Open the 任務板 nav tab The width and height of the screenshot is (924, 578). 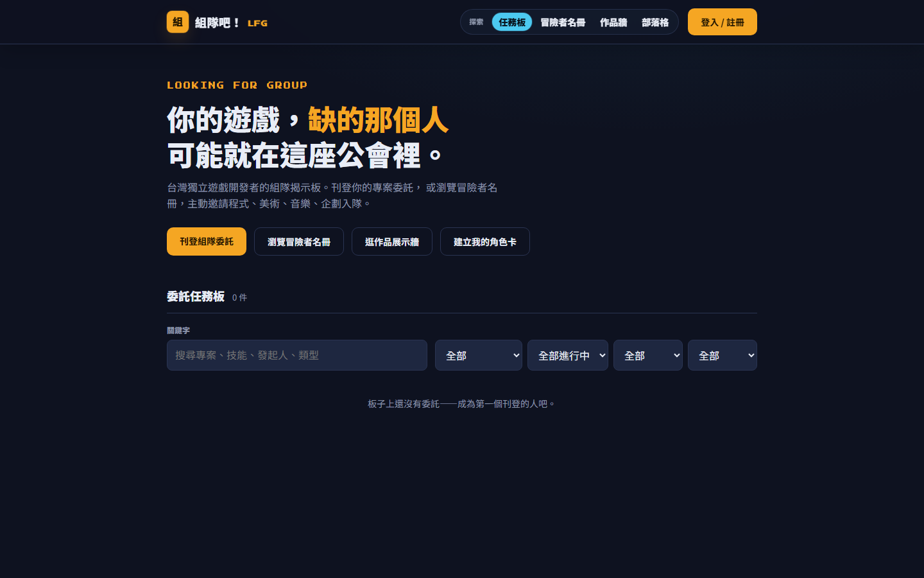[x=512, y=22]
